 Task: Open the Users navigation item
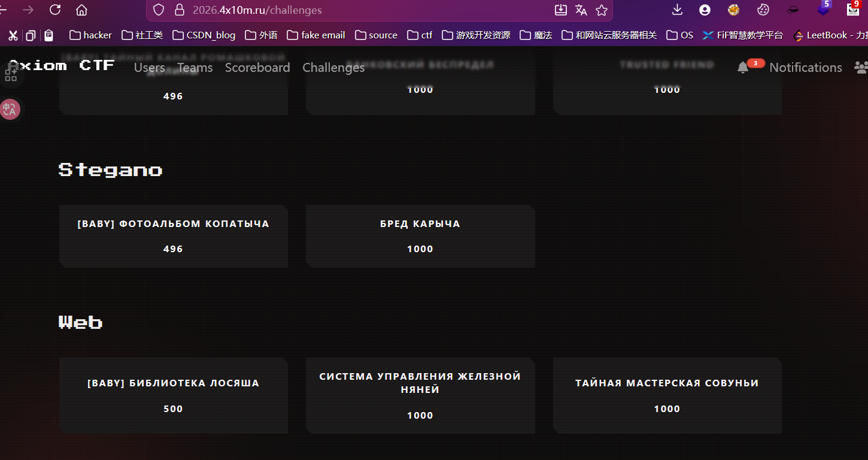[x=149, y=68]
